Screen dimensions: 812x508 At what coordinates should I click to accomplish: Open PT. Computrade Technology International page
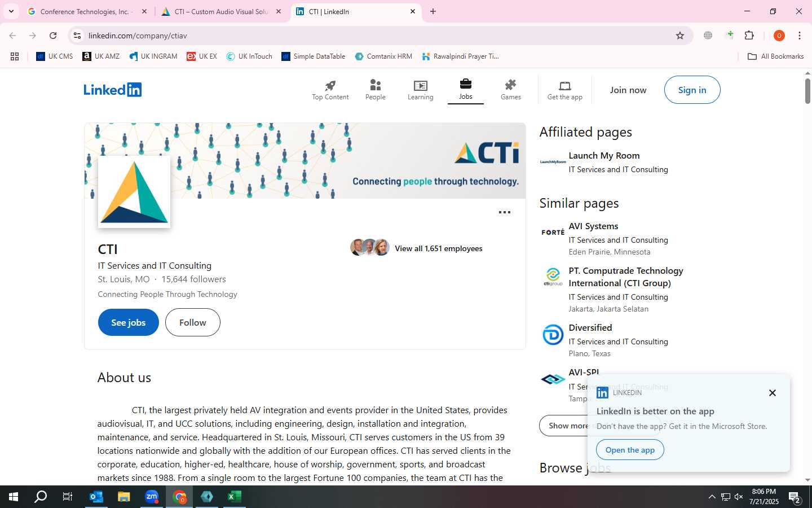coord(626,277)
